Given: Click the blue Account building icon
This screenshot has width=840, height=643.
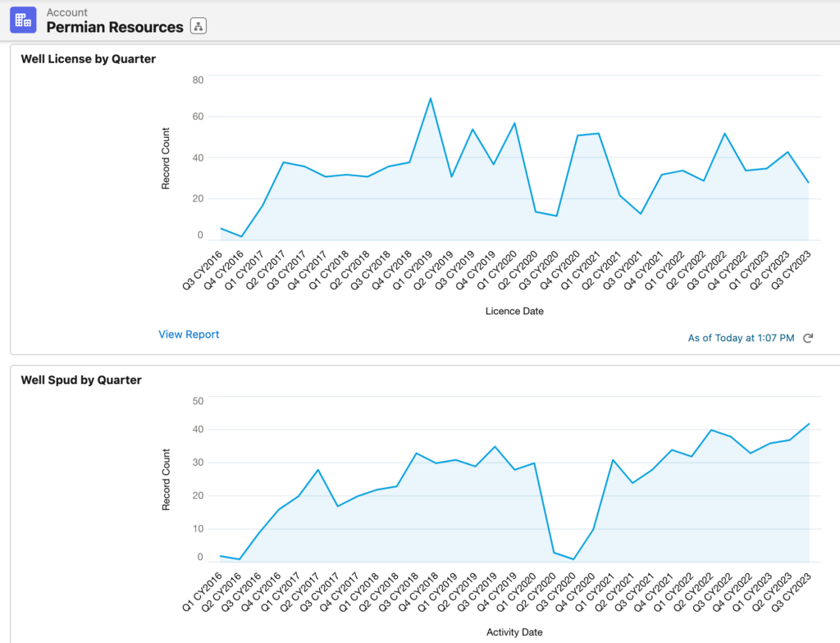Looking at the screenshot, I should point(23,20).
